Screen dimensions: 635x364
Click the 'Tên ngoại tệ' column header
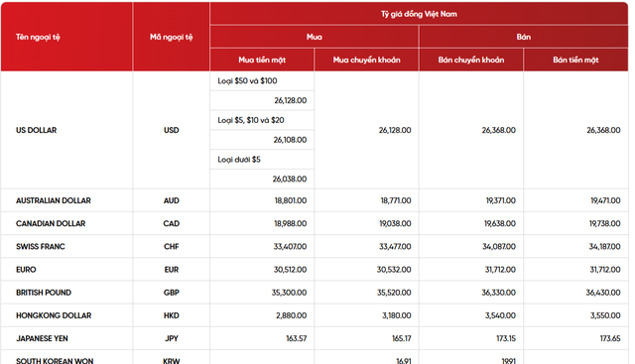click(x=38, y=37)
